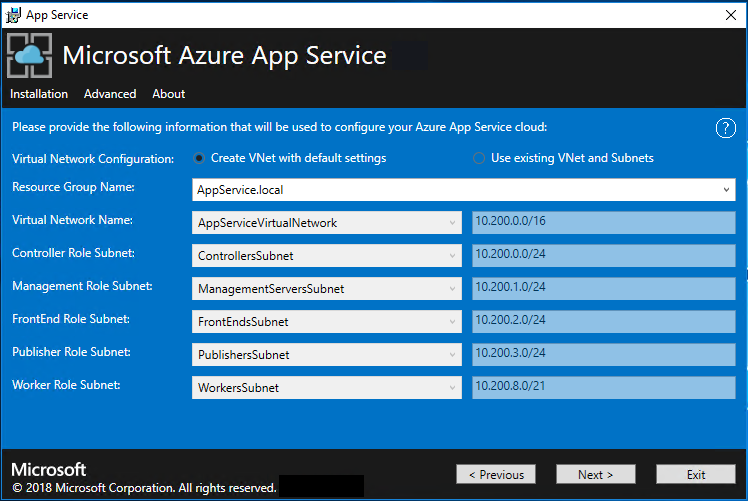
Task: Expand the PublishersSubnet dropdown
Action: tap(452, 355)
